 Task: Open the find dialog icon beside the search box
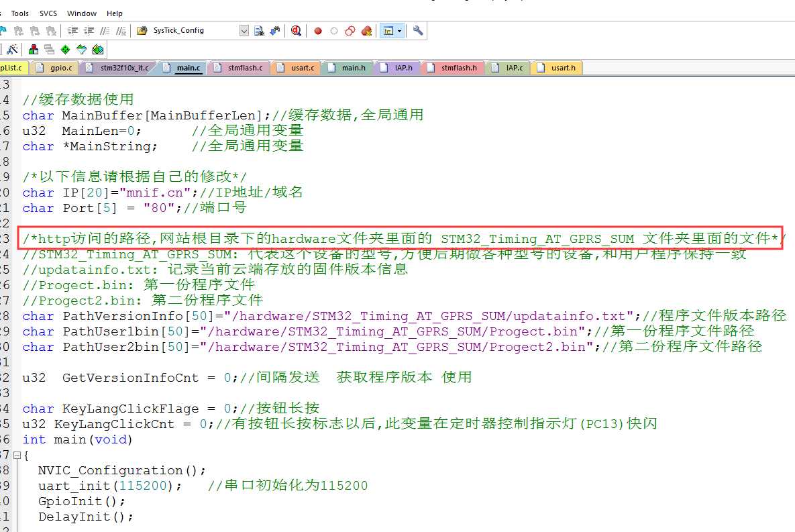click(259, 31)
